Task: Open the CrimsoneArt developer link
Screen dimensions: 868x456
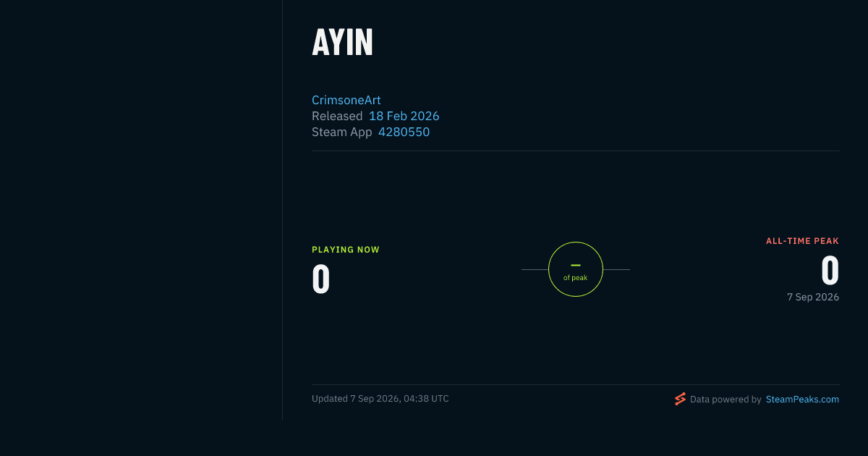Action: tap(346, 100)
